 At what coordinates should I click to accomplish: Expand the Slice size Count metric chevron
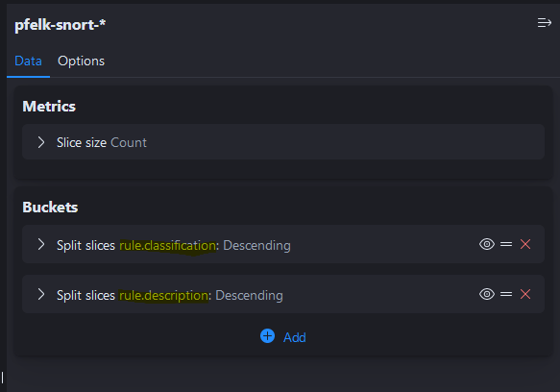point(41,142)
